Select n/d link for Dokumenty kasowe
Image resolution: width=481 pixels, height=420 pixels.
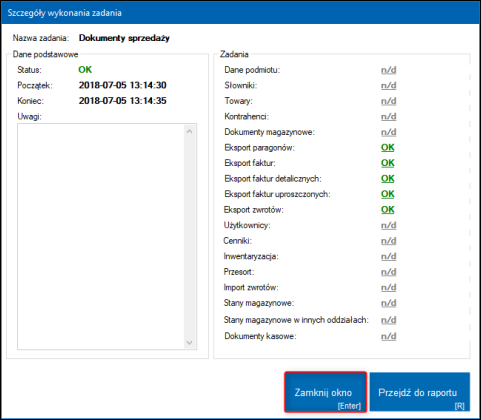[389, 336]
